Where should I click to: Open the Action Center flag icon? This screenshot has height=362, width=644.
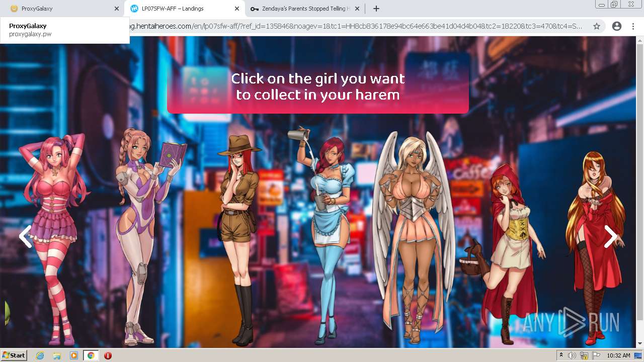click(x=596, y=355)
